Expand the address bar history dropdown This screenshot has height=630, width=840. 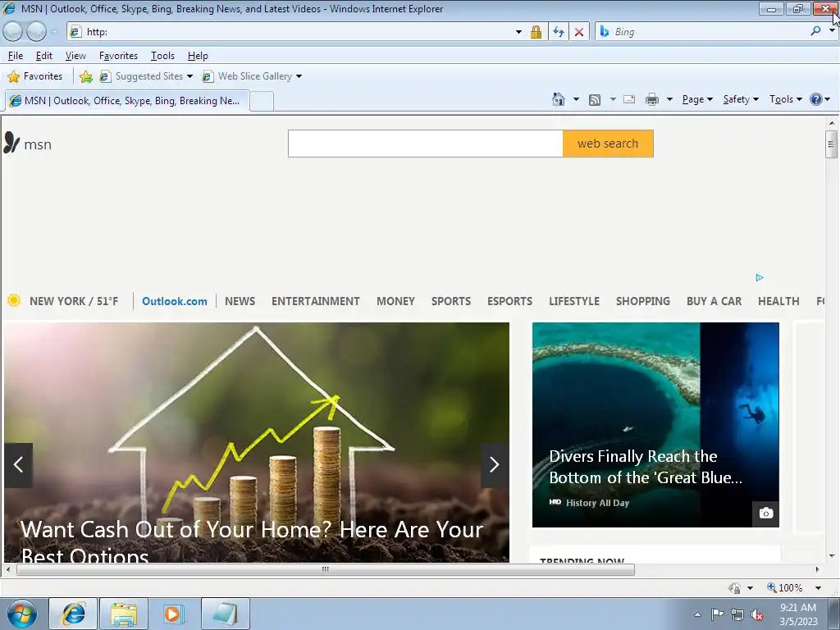click(x=518, y=32)
